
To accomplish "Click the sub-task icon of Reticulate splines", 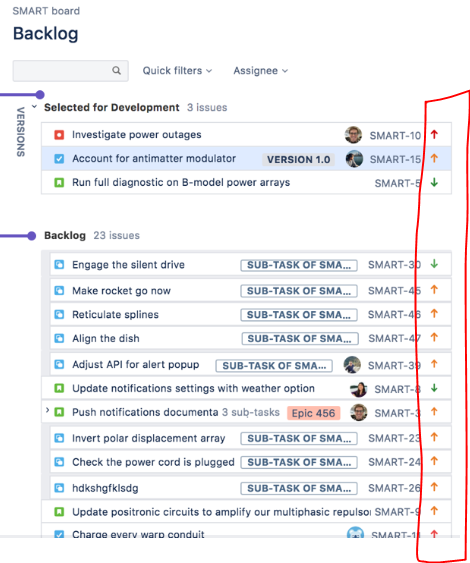I will pyautogui.click(x=59, y=315).
